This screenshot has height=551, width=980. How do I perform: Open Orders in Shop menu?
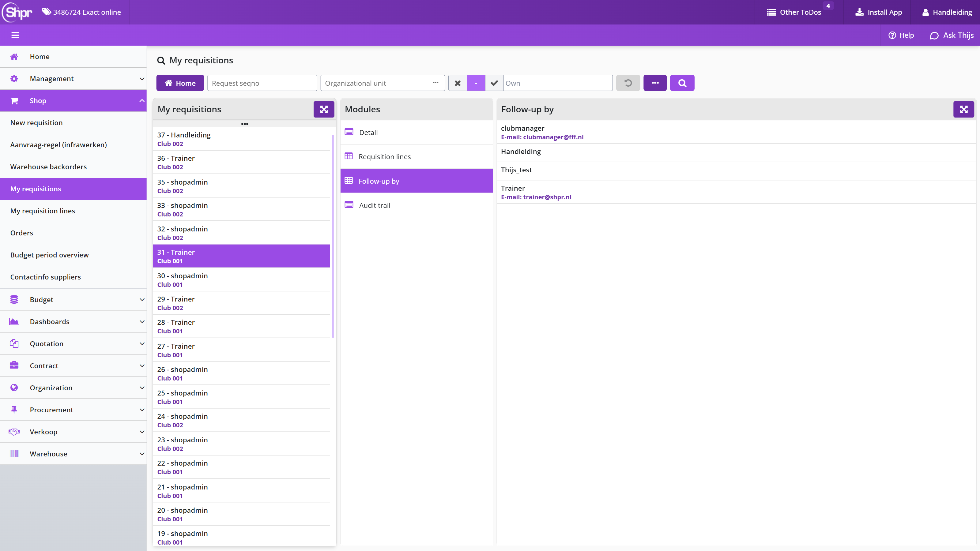(x=73, y=233)
